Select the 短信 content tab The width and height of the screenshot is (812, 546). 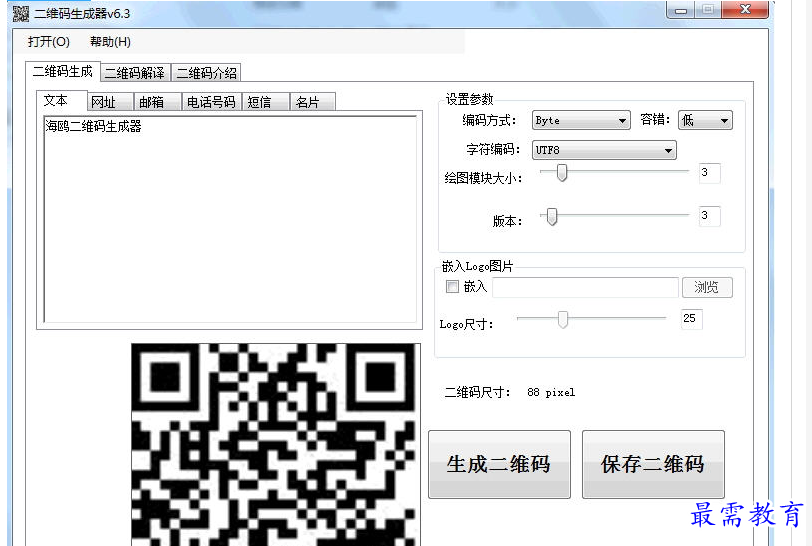(x=265, y=102)
